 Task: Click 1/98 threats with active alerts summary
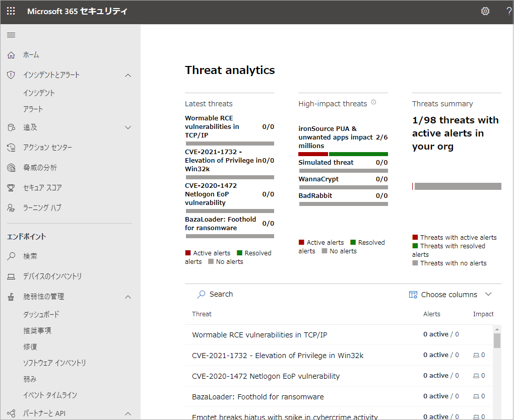456,133
